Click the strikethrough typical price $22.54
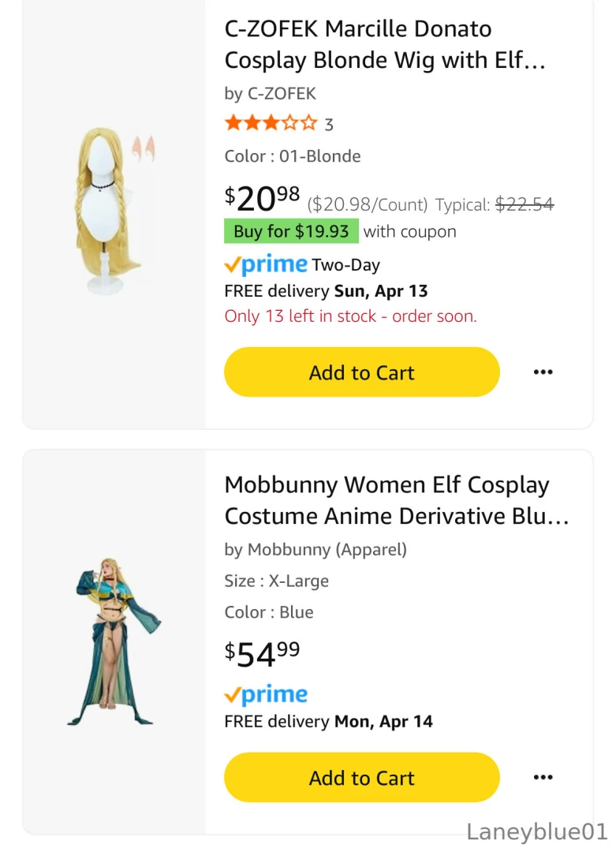The height and width of the screenshot is (852, 616). (525, 204)
